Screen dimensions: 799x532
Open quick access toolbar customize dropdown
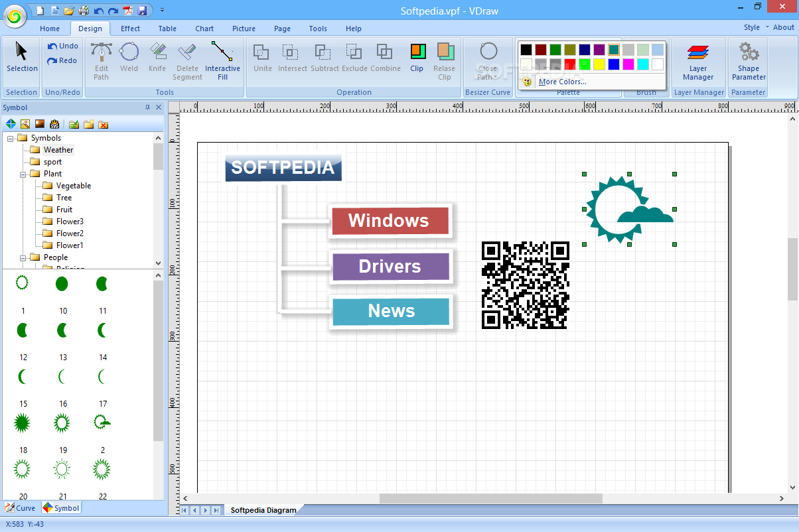coord(163,11)
